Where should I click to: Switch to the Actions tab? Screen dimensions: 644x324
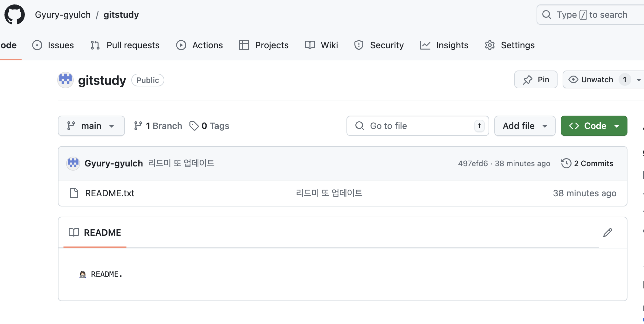200,45
